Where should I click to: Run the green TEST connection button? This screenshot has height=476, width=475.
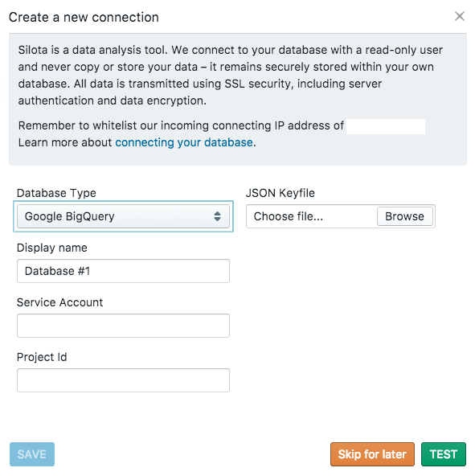tap(444, 454)
